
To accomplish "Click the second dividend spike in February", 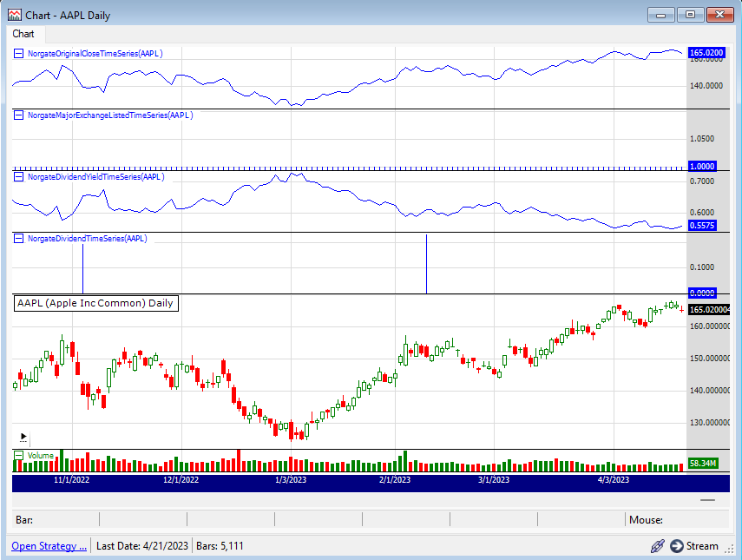I will click(x=426, y=264).
